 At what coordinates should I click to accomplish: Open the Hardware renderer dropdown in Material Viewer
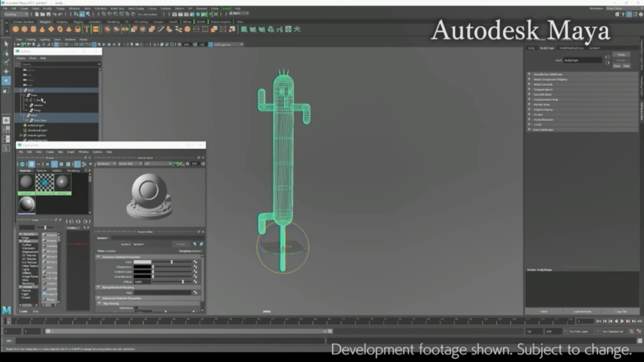point(106,164)
